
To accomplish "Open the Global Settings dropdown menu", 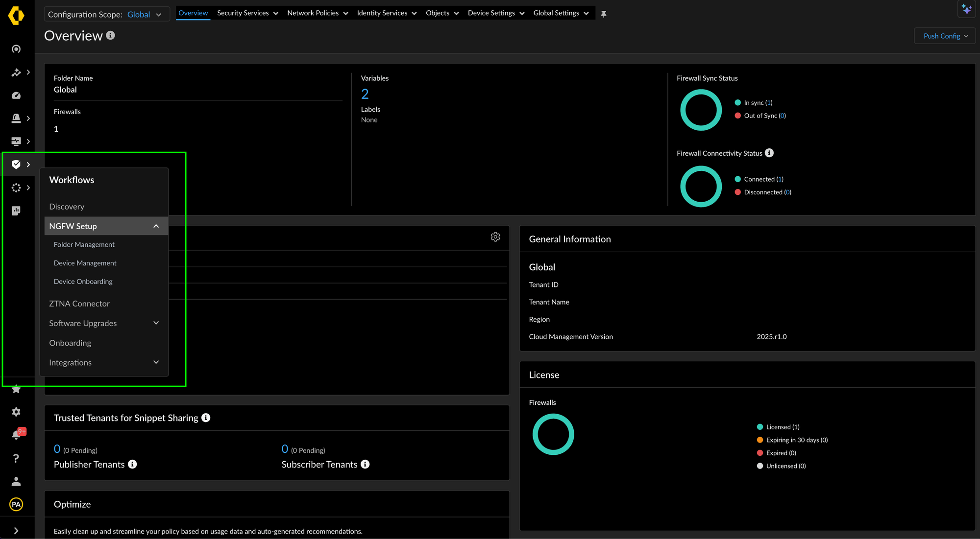I will coord(561,13).
